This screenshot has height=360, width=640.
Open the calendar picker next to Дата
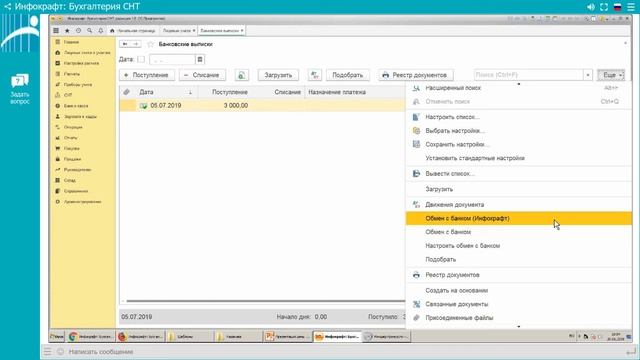(x=200, y=59)
